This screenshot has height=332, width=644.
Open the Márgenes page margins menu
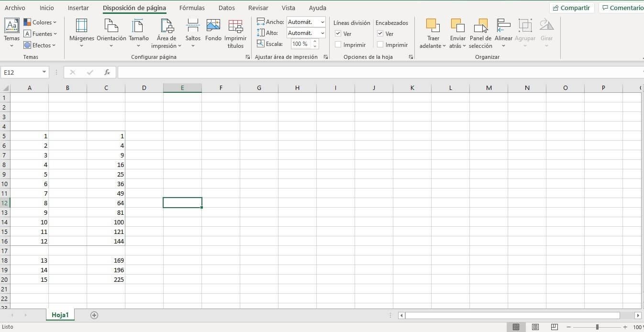pyautogui.click(x=82, y=33)
